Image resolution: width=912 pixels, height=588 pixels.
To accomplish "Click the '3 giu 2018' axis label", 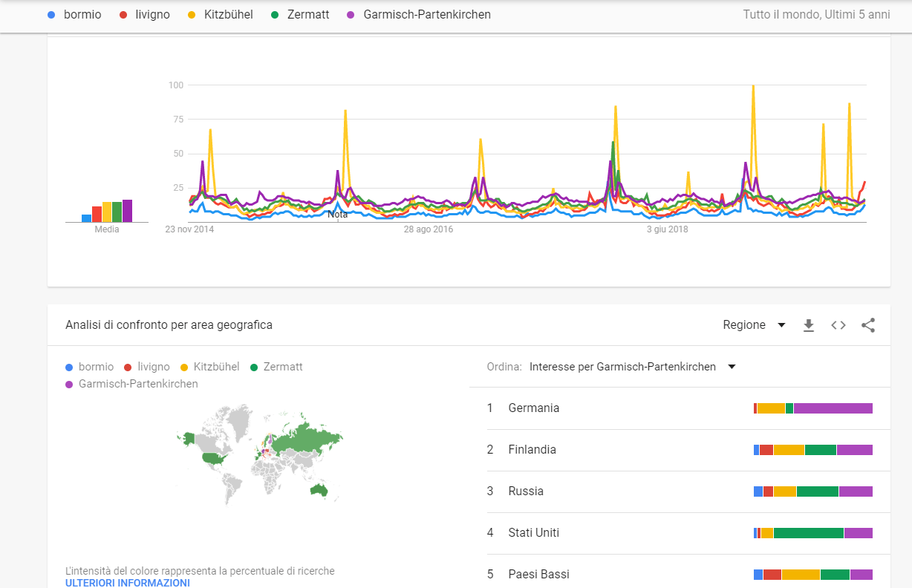I will click(x=668, y=229).
